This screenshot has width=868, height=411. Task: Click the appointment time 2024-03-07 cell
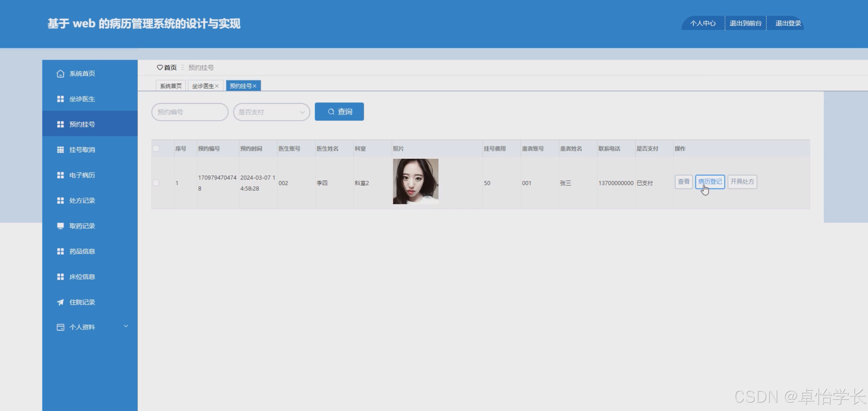(258, 183)
